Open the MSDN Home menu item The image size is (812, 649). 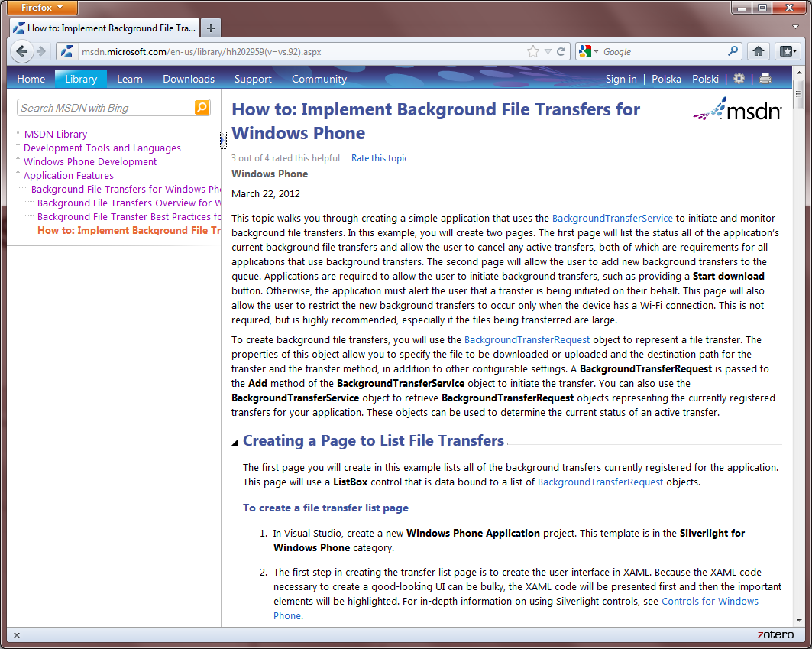(31, 79)
